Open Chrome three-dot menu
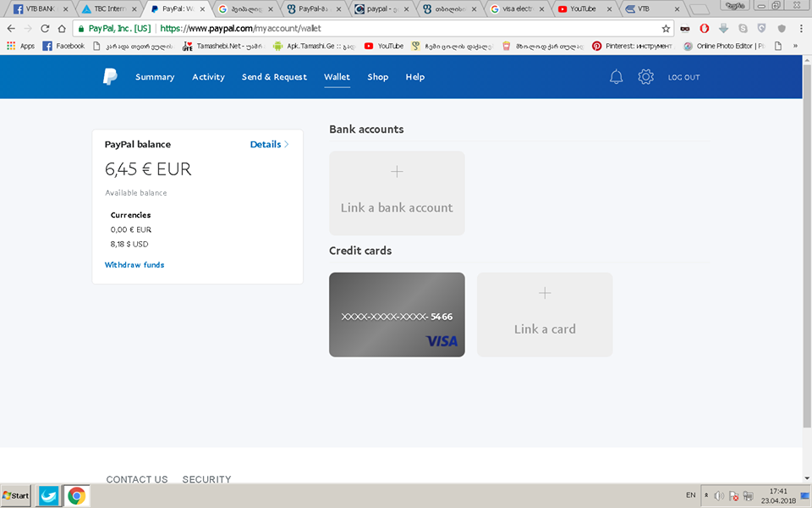812x508 pixels. [801, 29]
